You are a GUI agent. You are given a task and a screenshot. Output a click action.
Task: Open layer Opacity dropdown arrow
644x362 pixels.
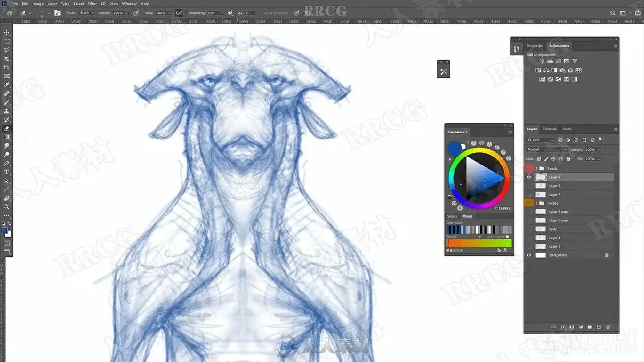[599, 149]
